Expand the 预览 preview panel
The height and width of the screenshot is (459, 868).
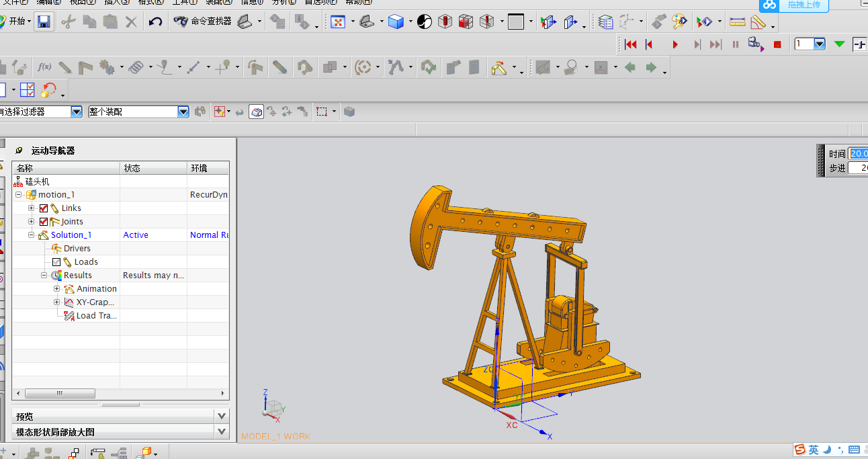coord(222,416)
